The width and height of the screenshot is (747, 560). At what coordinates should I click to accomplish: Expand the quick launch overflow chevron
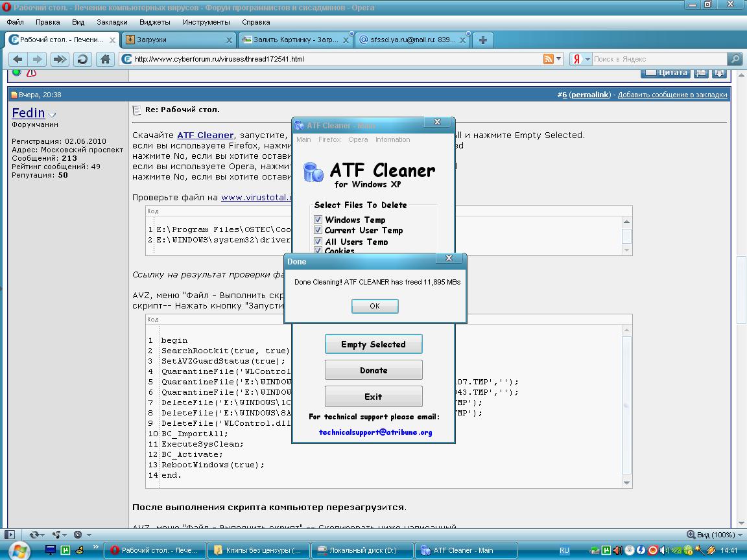[96, 547]
